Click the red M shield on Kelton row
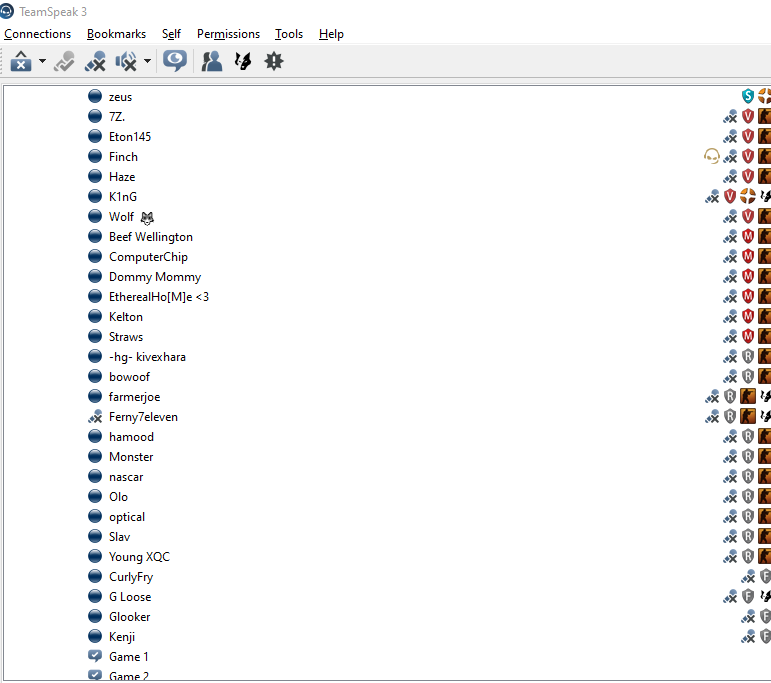This screenshot has width=771, height=683. 747,316
